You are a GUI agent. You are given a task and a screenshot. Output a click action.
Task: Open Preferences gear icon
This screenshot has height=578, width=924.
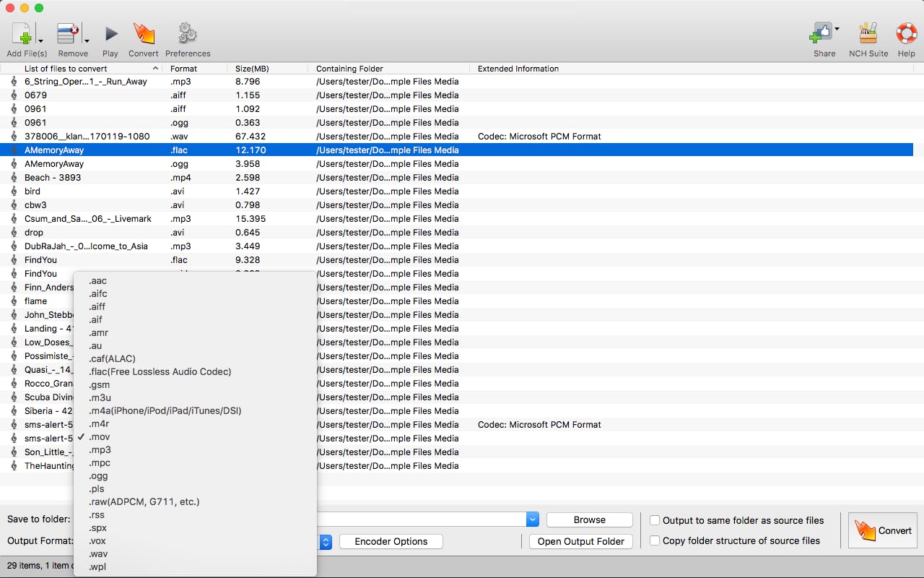pos(188,34)
